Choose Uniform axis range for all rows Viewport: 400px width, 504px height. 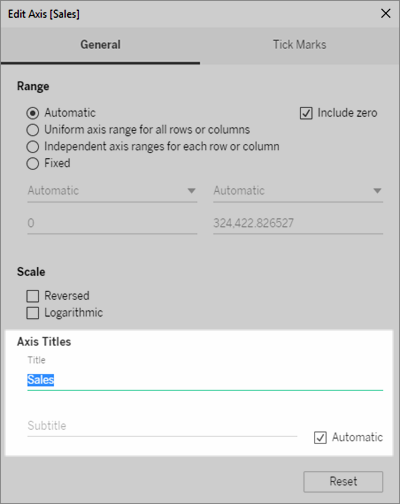pyautogui.click(x=33, y=130)
